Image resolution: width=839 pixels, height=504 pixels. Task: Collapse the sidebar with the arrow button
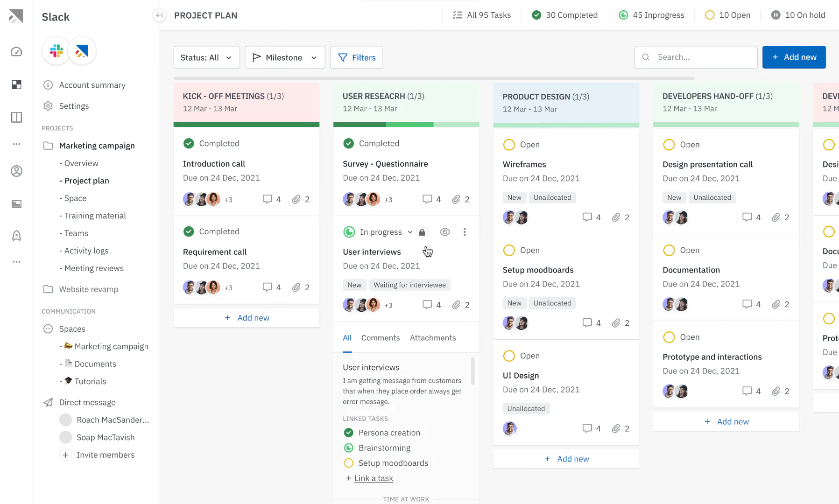pos(159,15)
